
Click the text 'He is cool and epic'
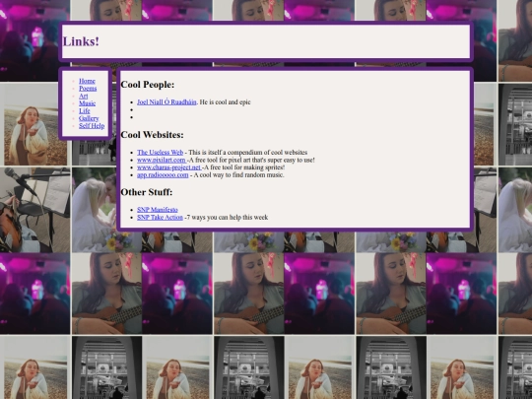click(225, 102)
